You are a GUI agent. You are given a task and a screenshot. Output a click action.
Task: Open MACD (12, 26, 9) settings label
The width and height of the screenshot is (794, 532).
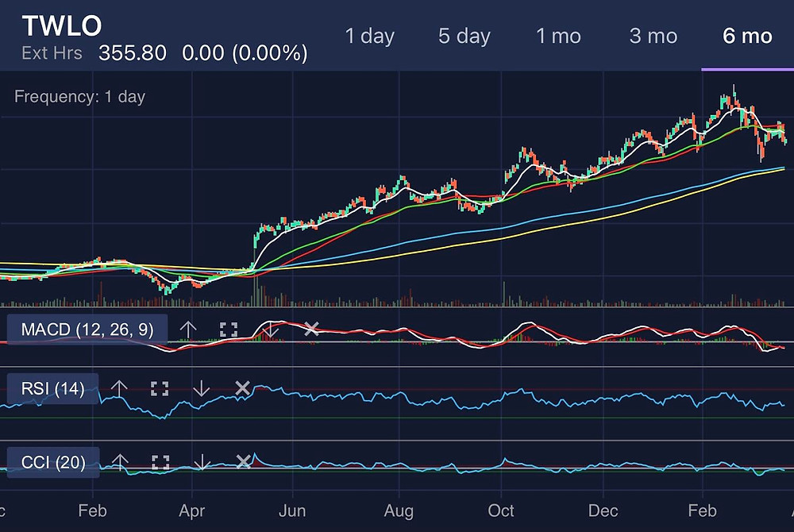point(87,330)
